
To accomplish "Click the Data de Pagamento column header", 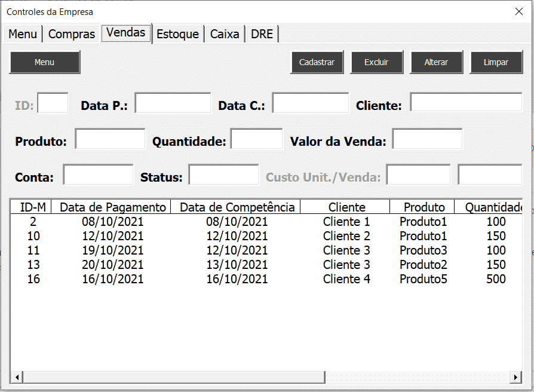I will (111, 207).
